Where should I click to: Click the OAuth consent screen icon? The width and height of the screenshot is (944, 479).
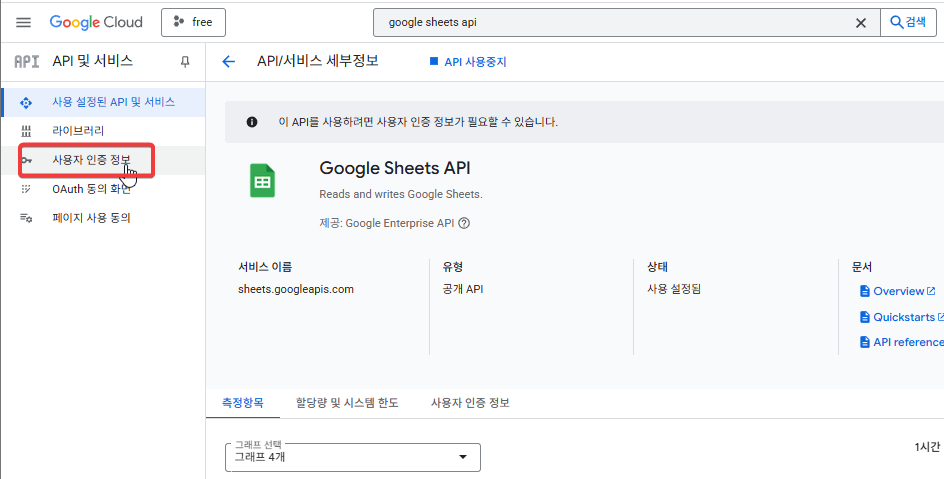coord(26,189)
